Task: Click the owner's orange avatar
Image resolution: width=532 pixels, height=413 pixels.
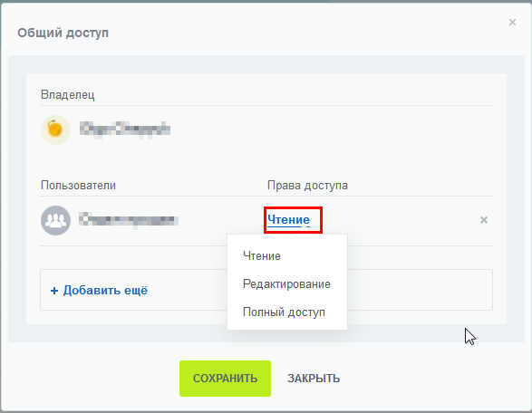Action: point(55,130)
